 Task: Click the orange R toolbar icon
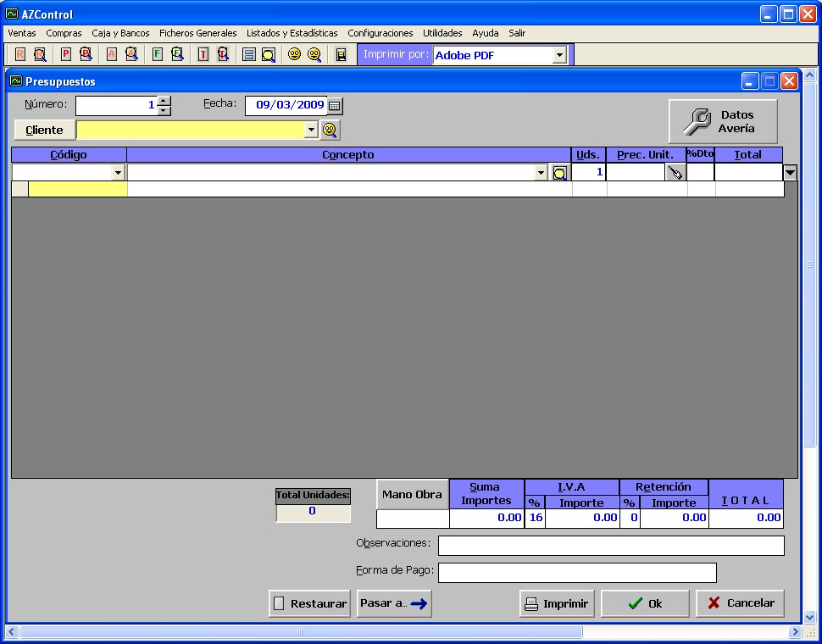pyautogui.click(x=20, y=54)
